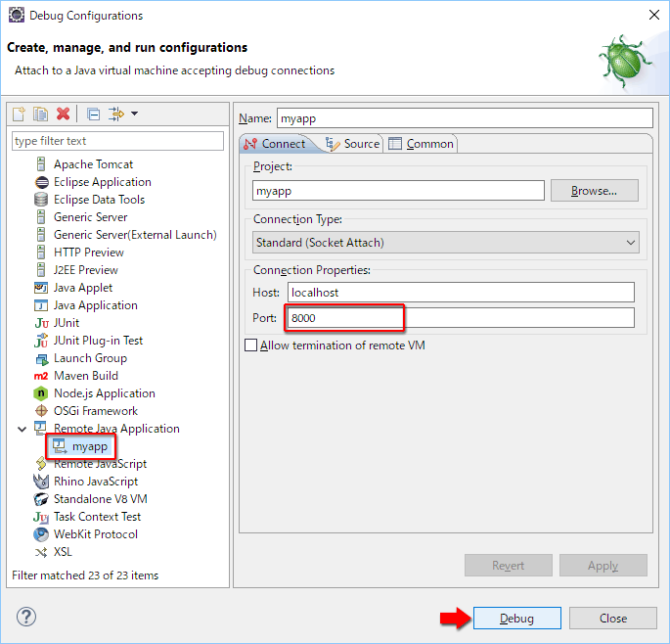This screenshot has width=670, height=644.
Task: Select the Generic Server icon
Action: (x=41, y=217)
